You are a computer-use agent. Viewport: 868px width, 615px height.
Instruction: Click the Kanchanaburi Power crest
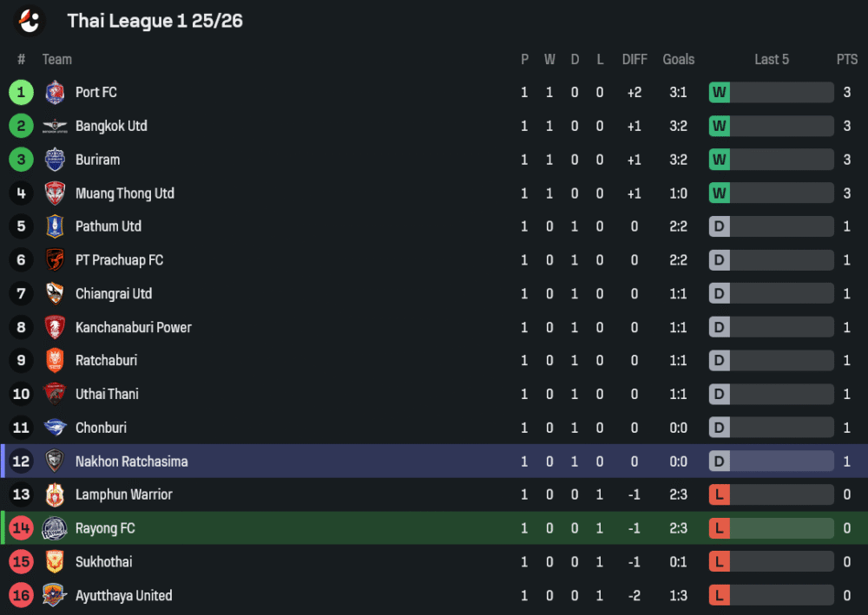coord(55,327)
